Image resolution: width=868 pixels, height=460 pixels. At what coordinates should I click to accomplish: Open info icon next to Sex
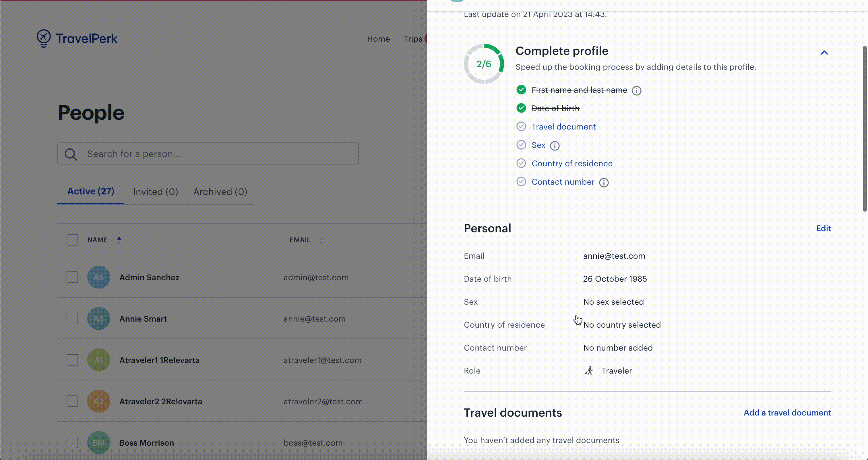click(x=555, y=146)
